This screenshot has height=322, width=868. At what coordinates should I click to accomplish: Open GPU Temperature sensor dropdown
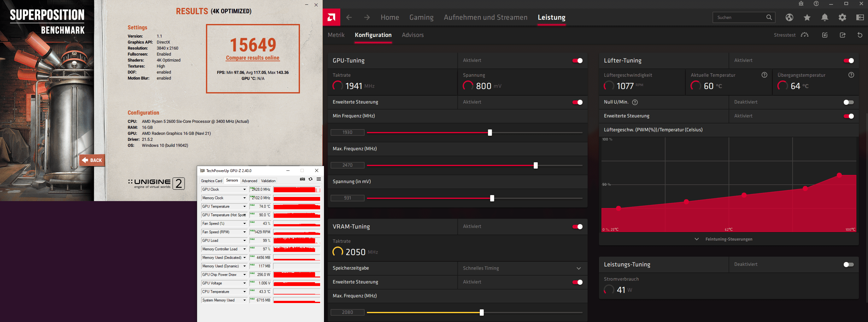[x=245, y=206]
